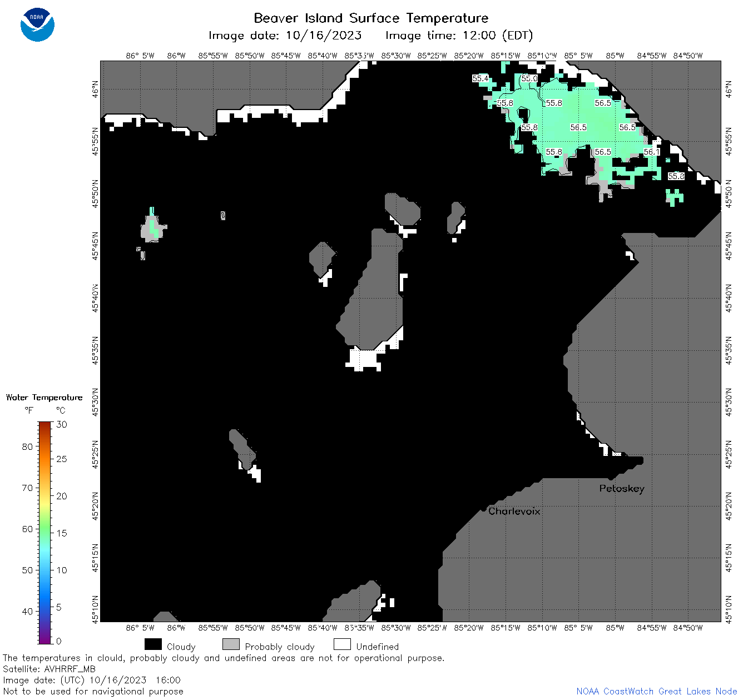
Task: Click the Charlevoix city label
Action: [514, 511]
